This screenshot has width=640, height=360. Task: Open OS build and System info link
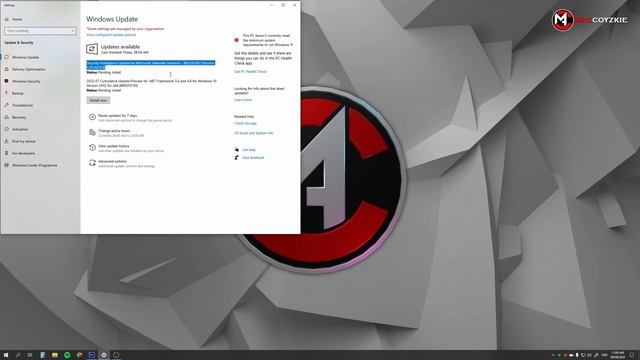tap(253, 133)
